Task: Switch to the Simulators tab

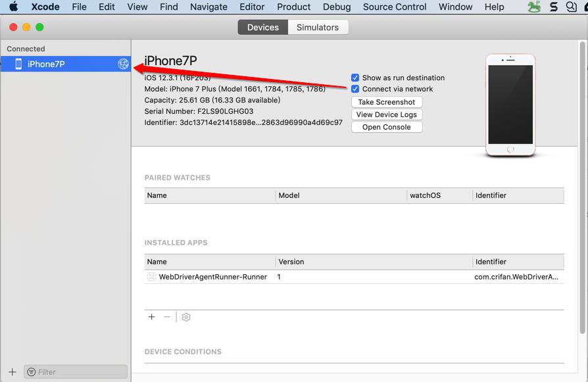Action: pyautogui.click(x=318, y=28)
